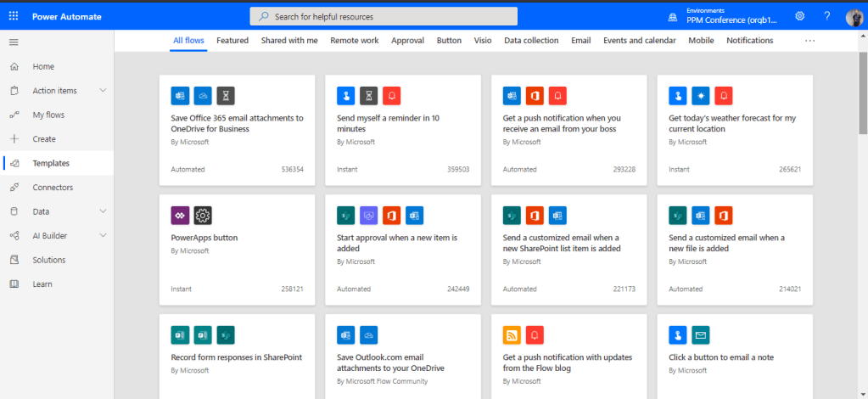Image resolution: width=868 pixels, height=399 pixels.
Task: Go to Solutions in the sidebar
Action: [x=49, y=260]
